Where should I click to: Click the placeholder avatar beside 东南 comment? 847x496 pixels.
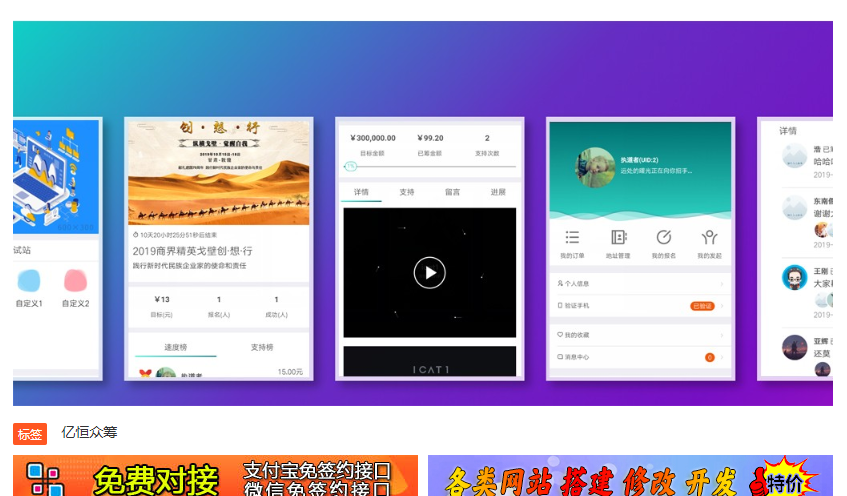pyautogui.click(x=795, y=207)
